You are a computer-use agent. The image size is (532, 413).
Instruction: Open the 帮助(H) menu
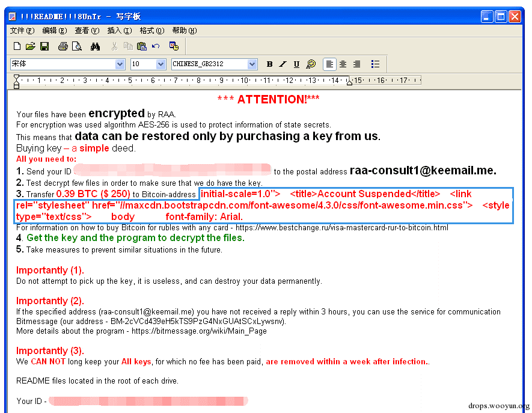184,31
